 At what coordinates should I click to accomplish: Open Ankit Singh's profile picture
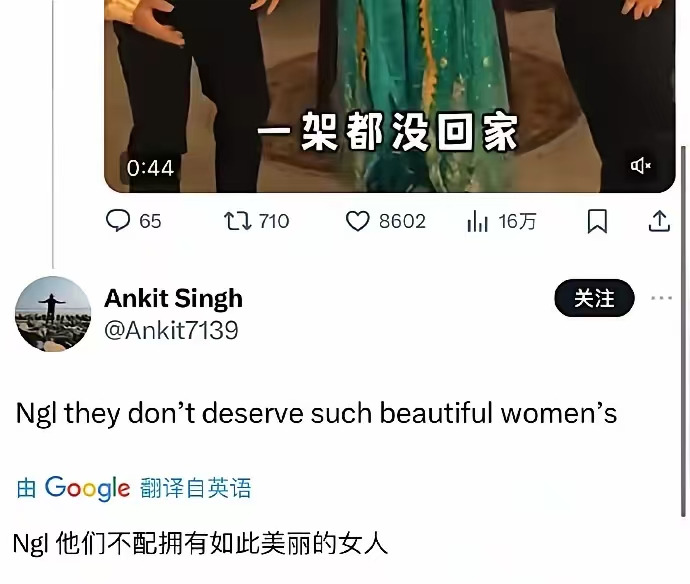coord(53,314)
